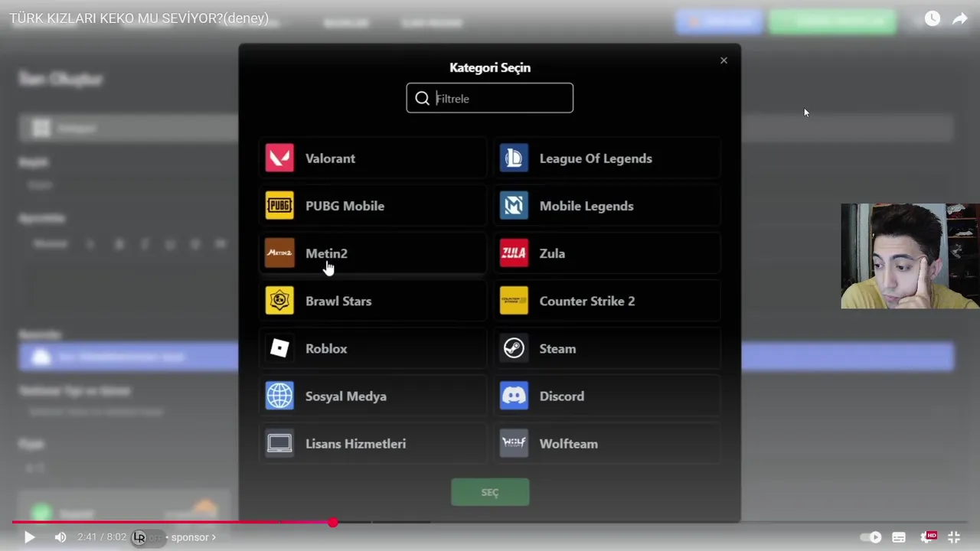Select the Counter Strike 2 icon
This screenshot has height=551, width=980.
point(514,301)
